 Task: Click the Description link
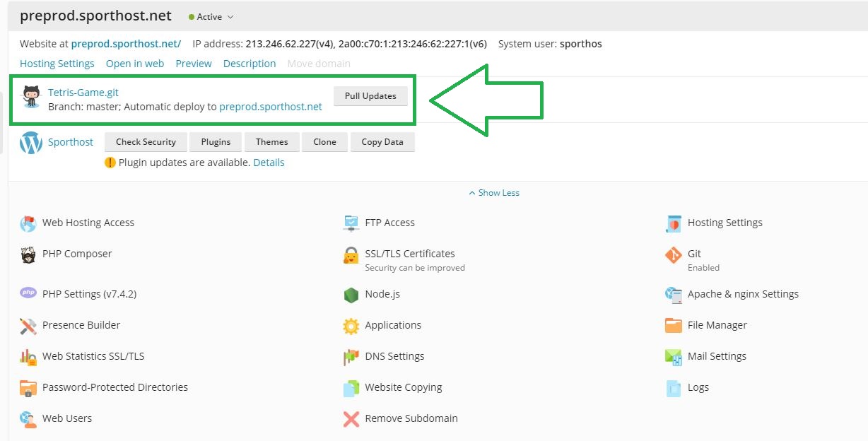coord(250,64)
